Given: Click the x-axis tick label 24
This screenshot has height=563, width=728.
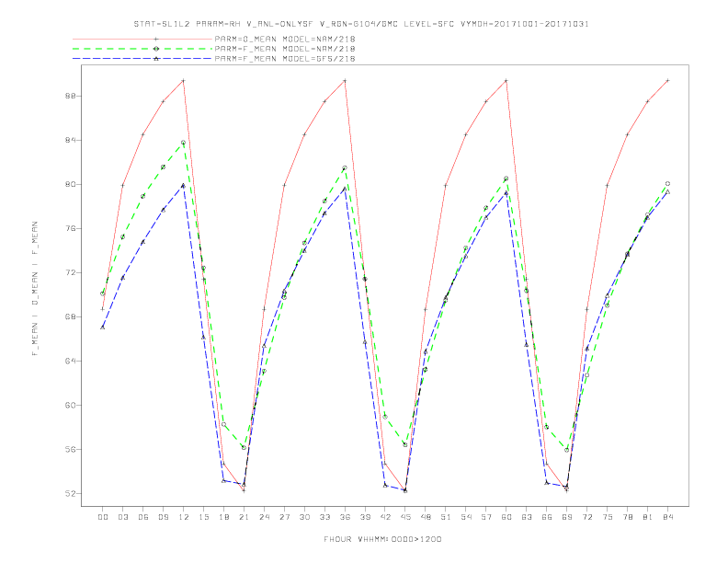Looking at the screenshot, I should [x=264, y=517].
